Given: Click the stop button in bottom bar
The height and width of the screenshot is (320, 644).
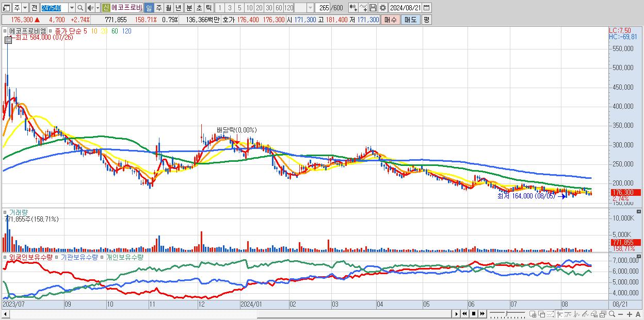Looking at the screenshot, I should 474,314.
